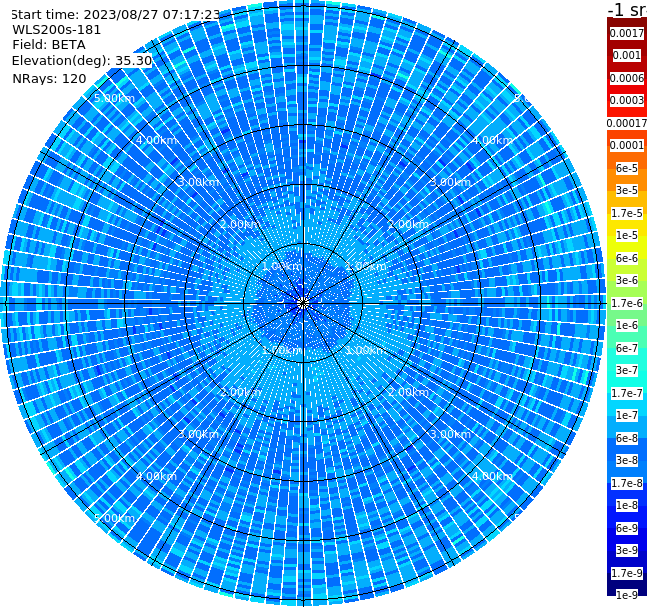Select the Elevation(deg): 35.30 text
Image resolution: width=647 pixels, height=607 pixels.
82,61
